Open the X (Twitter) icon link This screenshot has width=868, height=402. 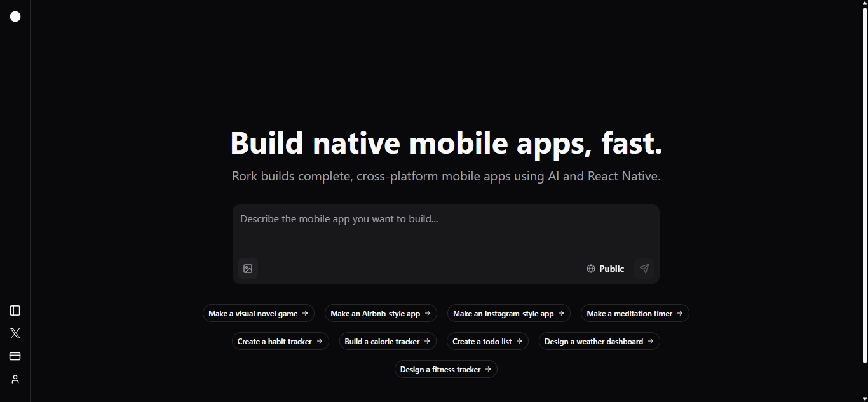[15, 333]
